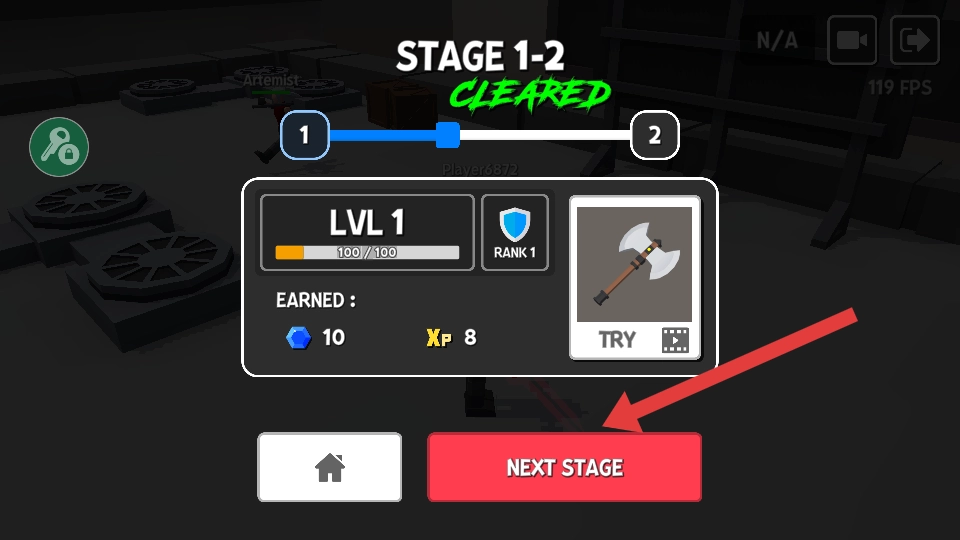Image resolution: width=960 pixels, height=540 pixels.
Task: Click the film ad icon beside TRY
Action: pyautogui.click(x=675, y=340)
